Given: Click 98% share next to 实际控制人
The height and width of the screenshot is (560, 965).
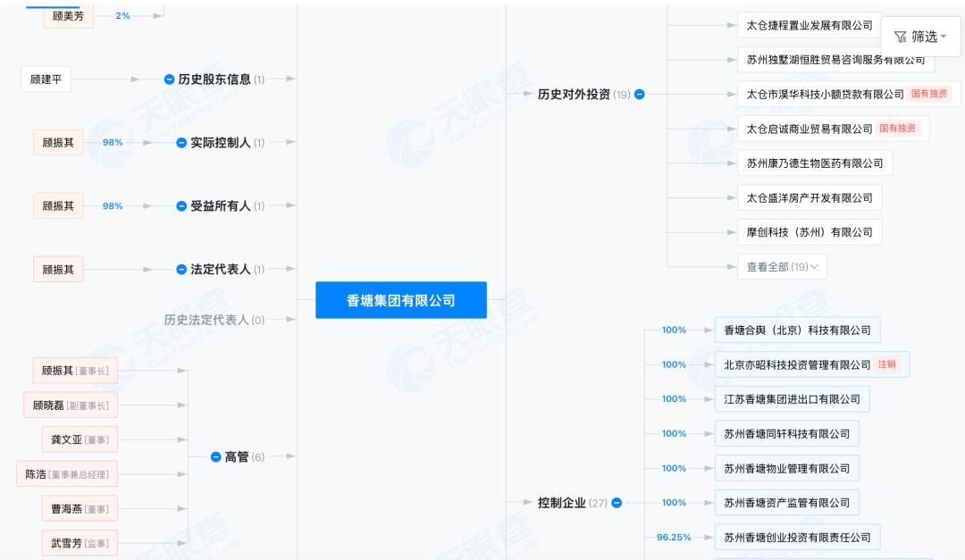Looking at the screenshot, I should [x=113, y=142].
